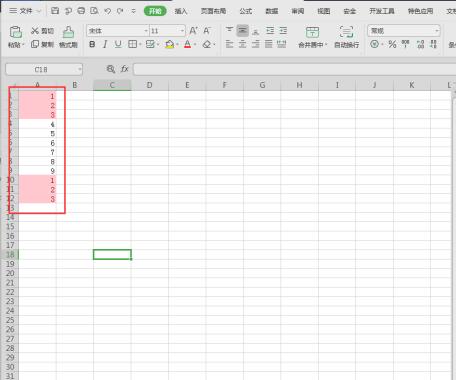Click the Increase Decimal icon

(420, 44)
